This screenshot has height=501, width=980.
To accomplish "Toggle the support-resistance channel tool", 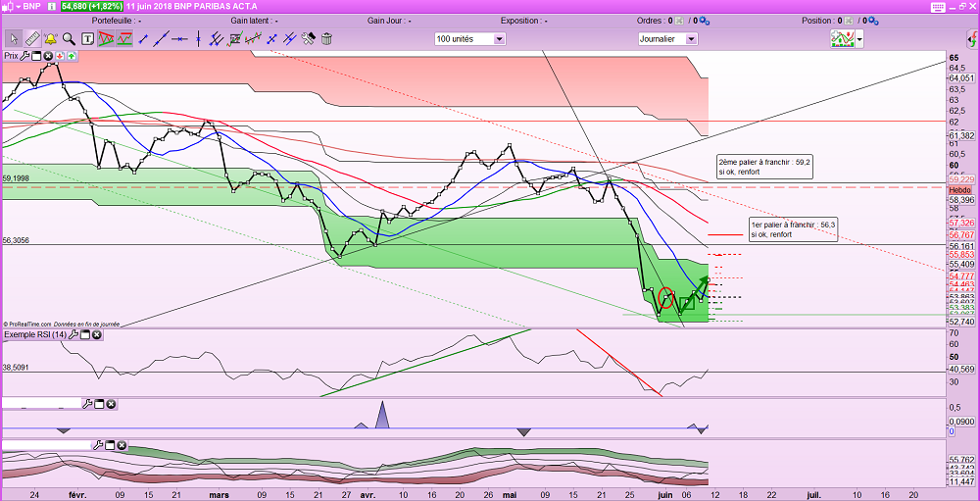I will click(x=125, y=39).
